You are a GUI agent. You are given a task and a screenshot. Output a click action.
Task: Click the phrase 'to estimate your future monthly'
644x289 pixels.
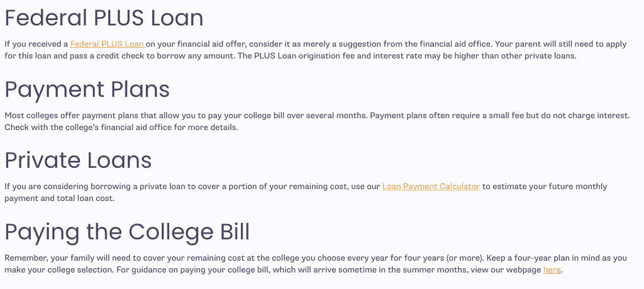544,187
